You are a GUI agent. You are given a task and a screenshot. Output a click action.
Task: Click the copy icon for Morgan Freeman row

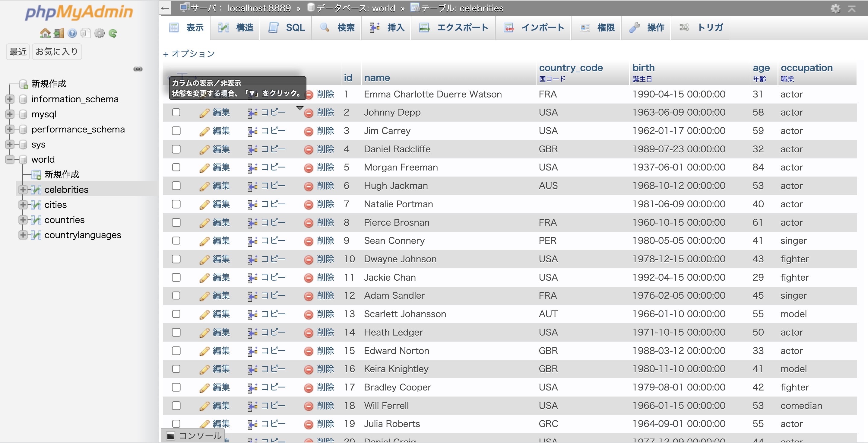[252, 167]
